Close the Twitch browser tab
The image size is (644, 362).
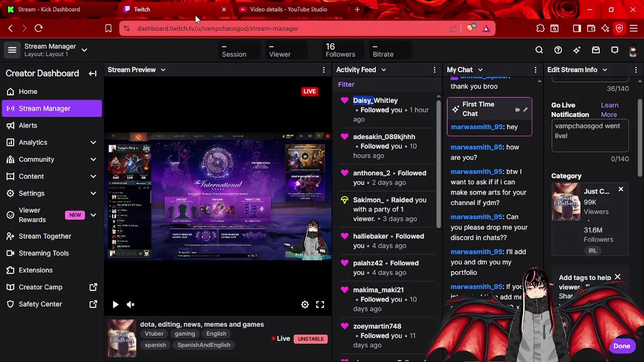(x=224, y=9)
